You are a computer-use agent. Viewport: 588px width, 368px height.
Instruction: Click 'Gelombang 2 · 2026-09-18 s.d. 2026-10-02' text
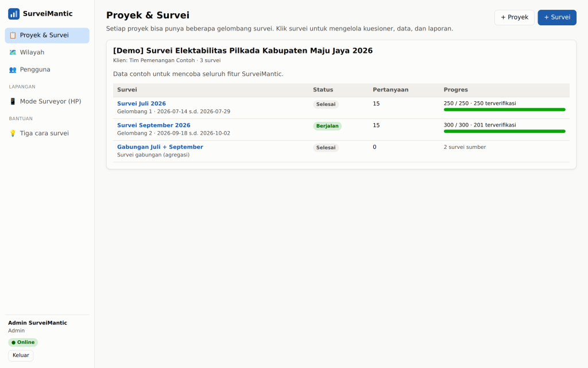tap(173, 133)
